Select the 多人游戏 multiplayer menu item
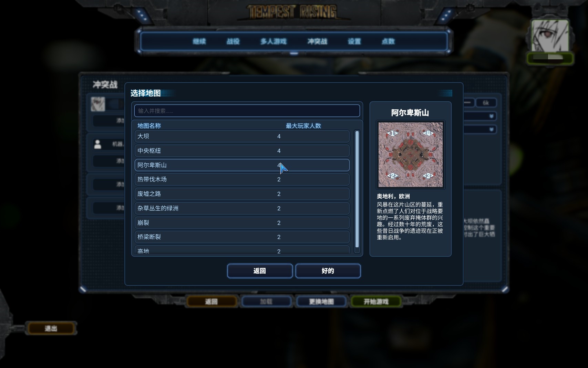 [x=274, y=41]
